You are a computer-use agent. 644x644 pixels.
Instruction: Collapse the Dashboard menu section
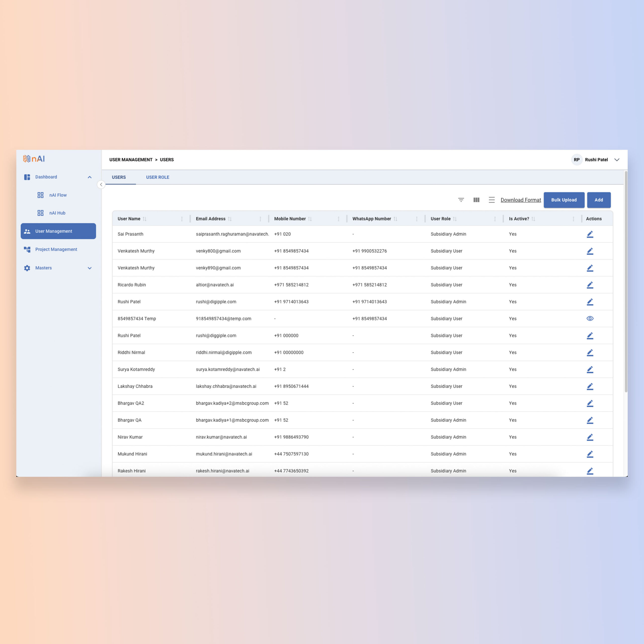[x=89, y=177]
